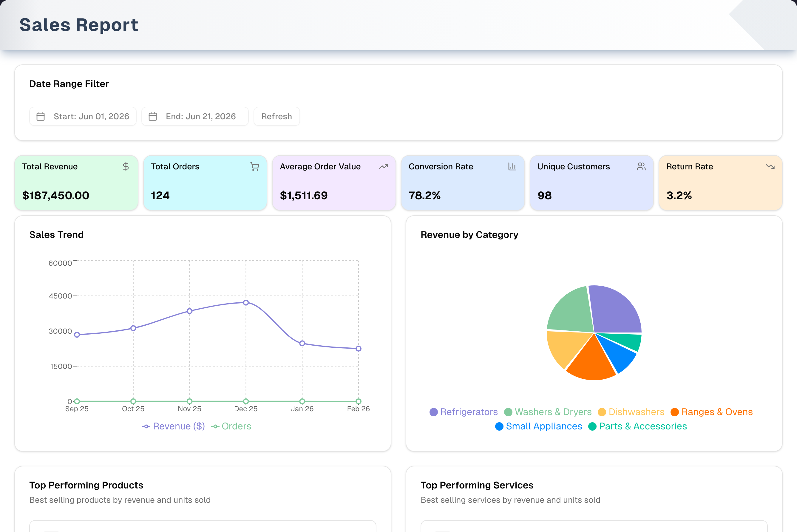This screenshot has width=797, height=532.
Task: Click the calendar icon in End date field
Action: pos(153,116)
